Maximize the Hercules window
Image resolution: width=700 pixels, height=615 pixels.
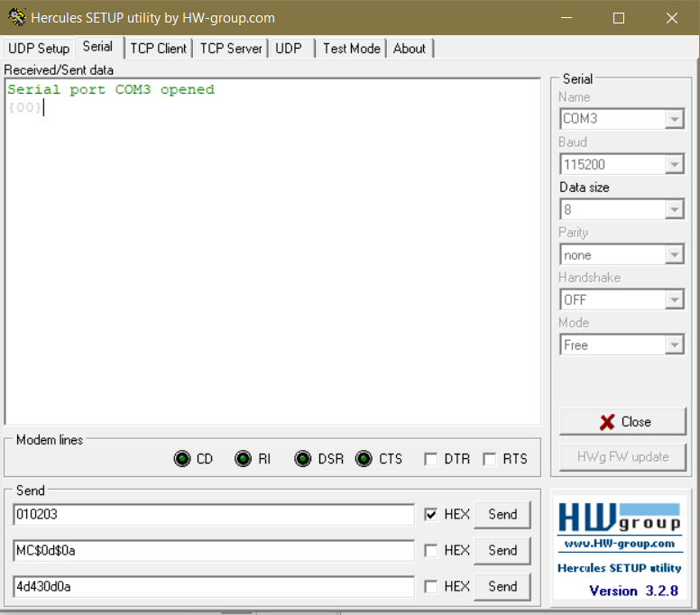619,18
